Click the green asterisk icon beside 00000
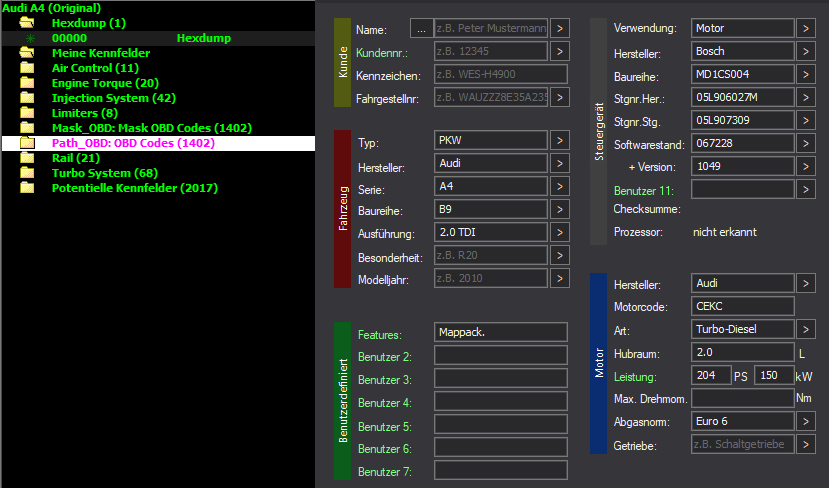This screenshot has height=488, width=829. click(x=31, y=38)
